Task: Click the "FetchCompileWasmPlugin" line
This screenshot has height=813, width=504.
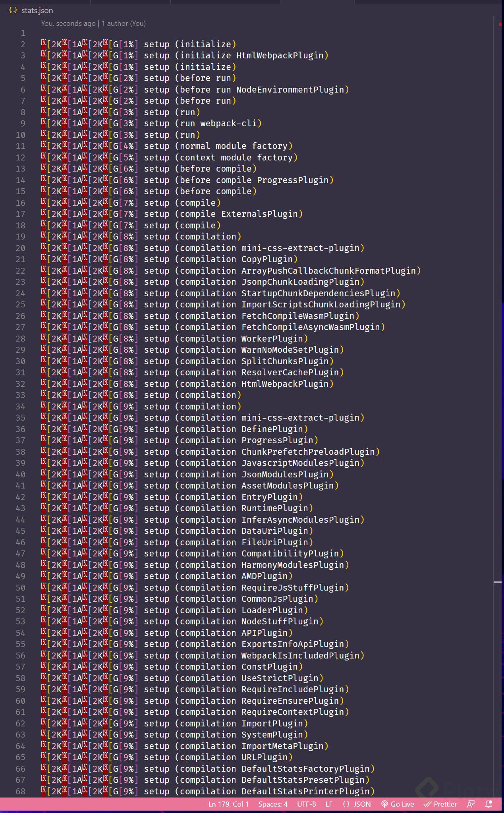Action: point(200,316)
